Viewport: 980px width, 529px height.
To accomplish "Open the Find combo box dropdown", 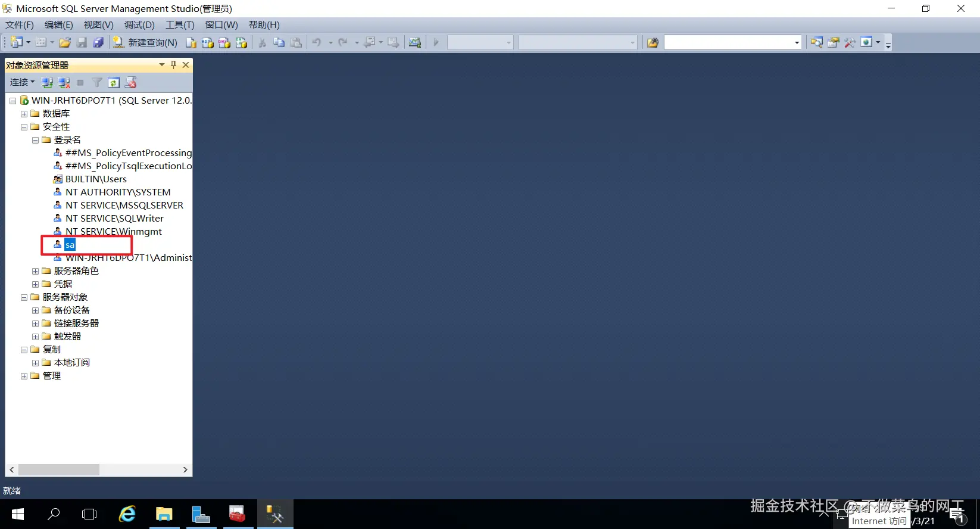I will (797, 42).
